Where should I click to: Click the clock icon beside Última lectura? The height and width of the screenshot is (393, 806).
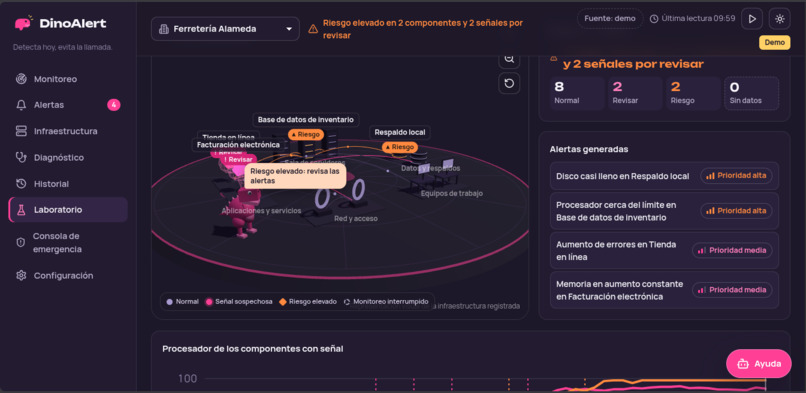click(x=654, y=19)
